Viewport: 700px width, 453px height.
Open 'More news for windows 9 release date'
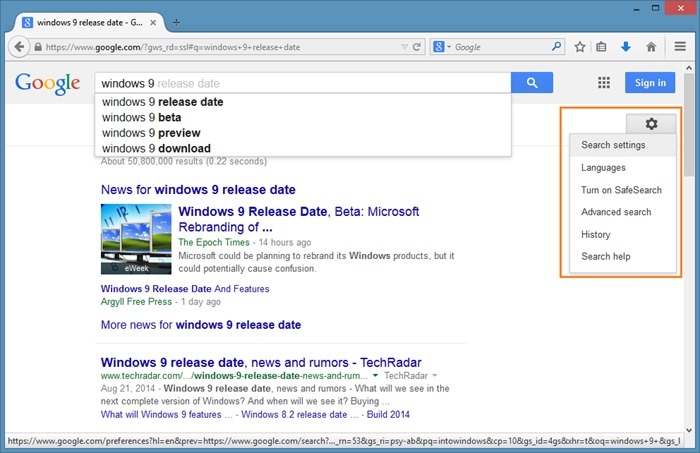coord(201,324)
